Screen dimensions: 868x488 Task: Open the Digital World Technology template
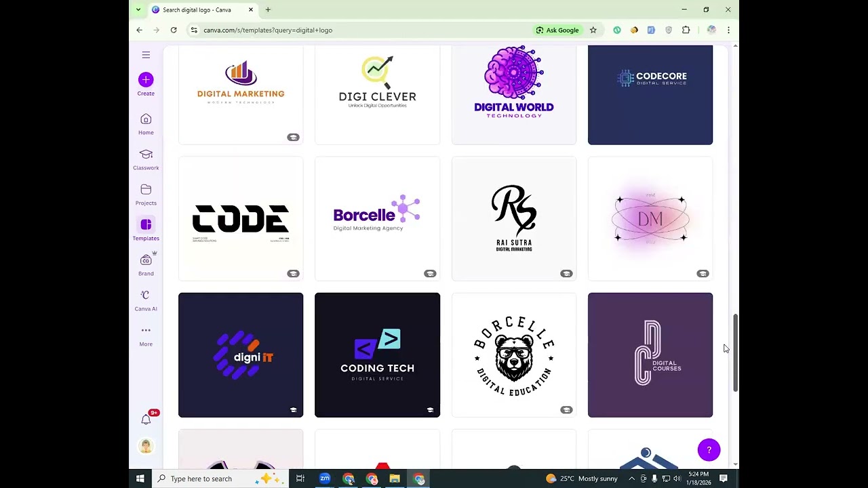(514, 95)
